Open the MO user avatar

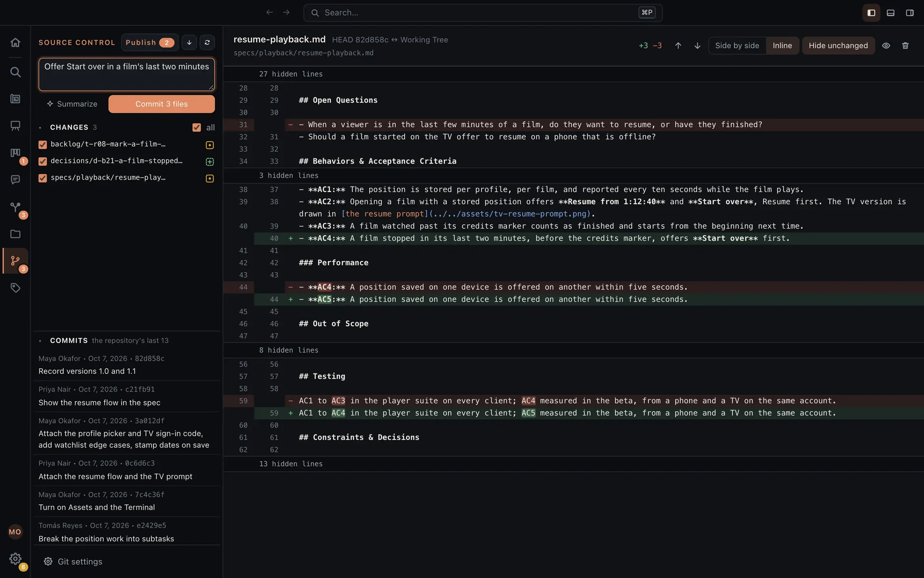tap(15, 532)
